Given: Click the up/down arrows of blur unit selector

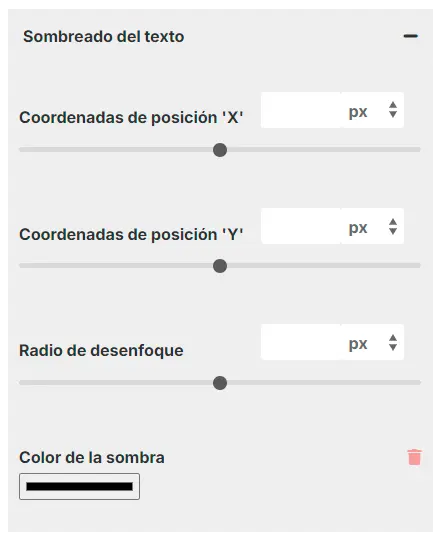Looking at the screenshot, I should 393,342.
